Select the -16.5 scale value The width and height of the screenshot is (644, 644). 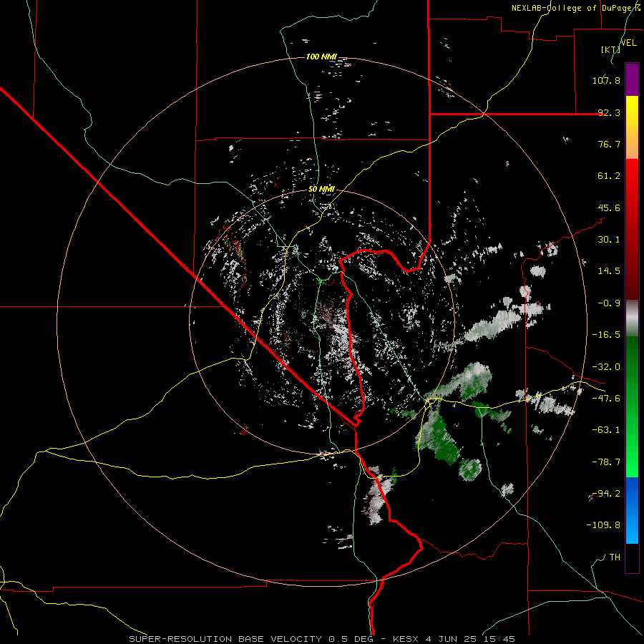click(x=606, y=335)
